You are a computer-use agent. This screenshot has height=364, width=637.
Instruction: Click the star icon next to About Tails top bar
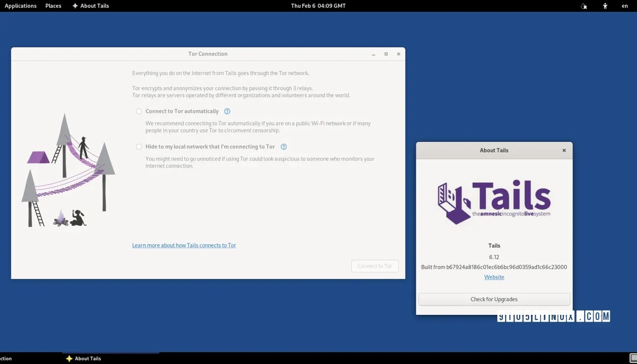coord(75,6)
